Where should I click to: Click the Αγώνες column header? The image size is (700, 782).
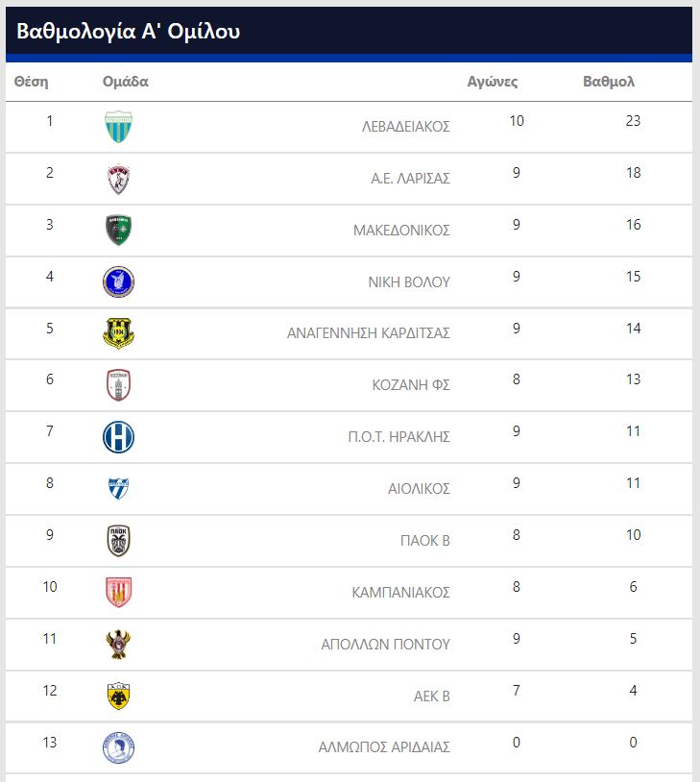click(x=493, y=82)
